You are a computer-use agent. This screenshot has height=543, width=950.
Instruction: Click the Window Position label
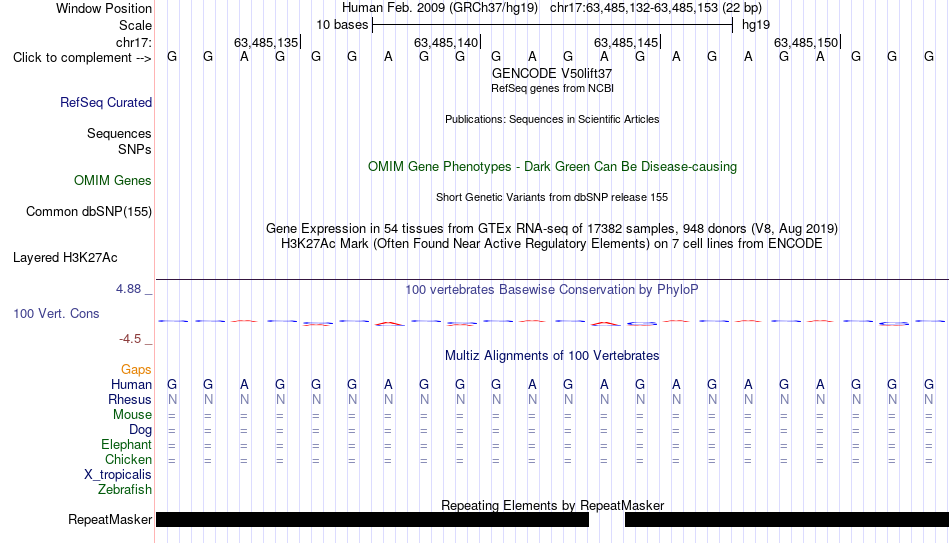tap(104, 8)
